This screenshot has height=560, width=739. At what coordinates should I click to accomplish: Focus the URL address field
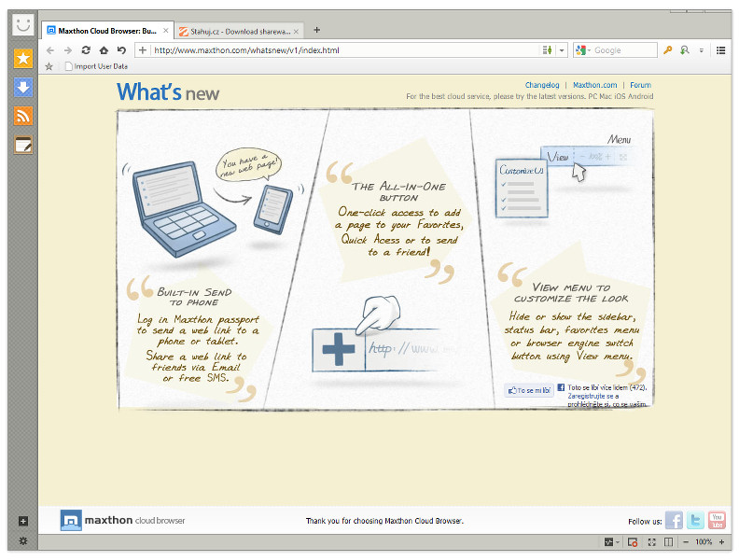(x=344, y=50)
